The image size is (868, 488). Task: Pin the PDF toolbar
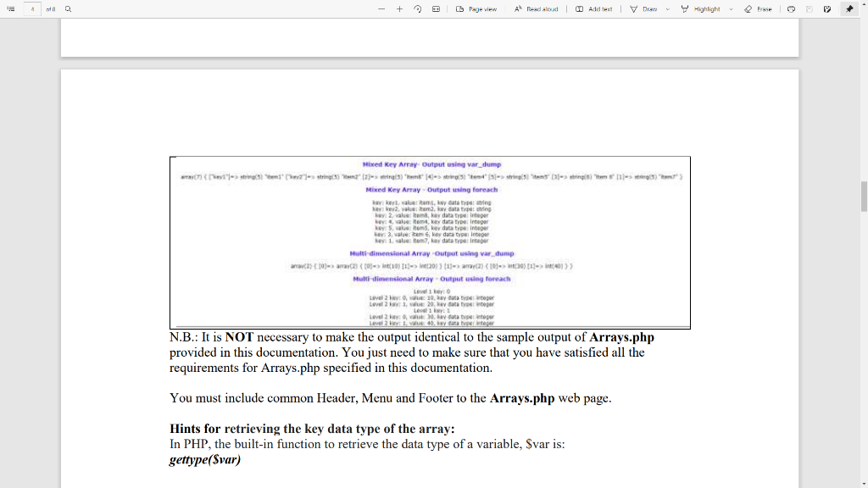[x=849, y=9]
